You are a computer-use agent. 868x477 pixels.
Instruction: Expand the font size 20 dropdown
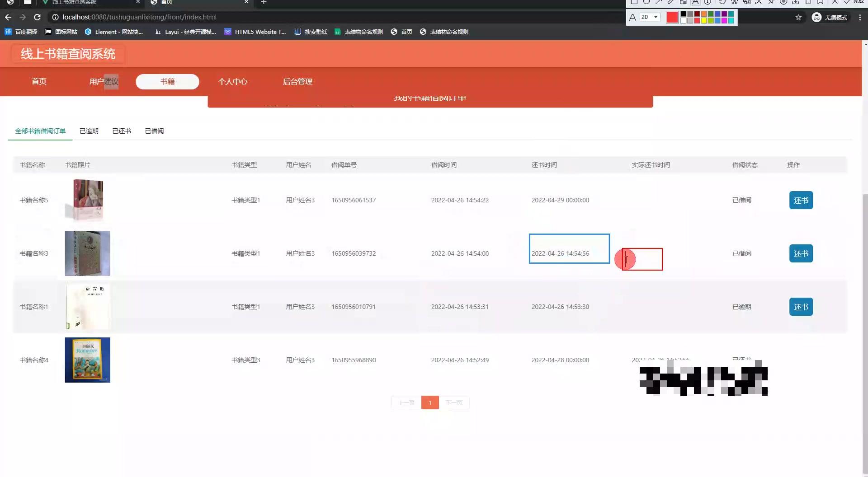pyautogui.click(x=656, y=17)
